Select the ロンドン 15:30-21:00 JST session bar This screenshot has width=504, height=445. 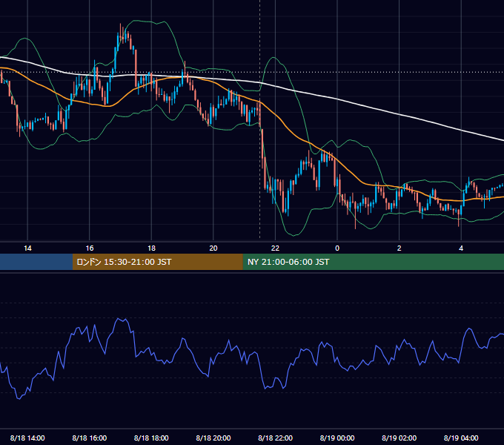157,262
